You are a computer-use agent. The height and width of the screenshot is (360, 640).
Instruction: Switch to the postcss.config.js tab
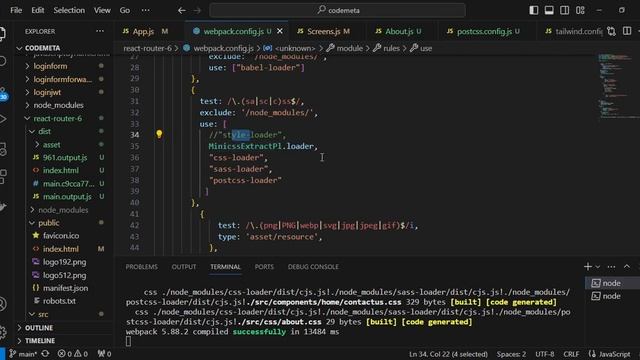click(484, 31)
